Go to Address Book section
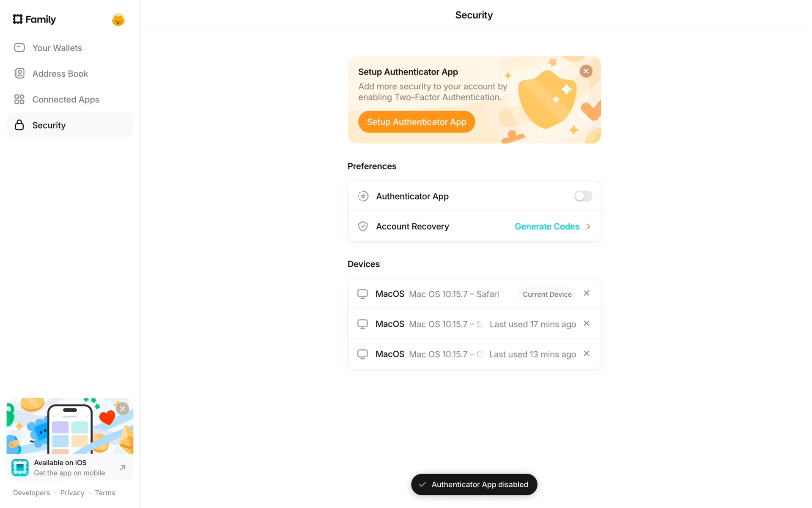Image resolution: width=812 pixels, height=508 pixels. click(60, 74)
